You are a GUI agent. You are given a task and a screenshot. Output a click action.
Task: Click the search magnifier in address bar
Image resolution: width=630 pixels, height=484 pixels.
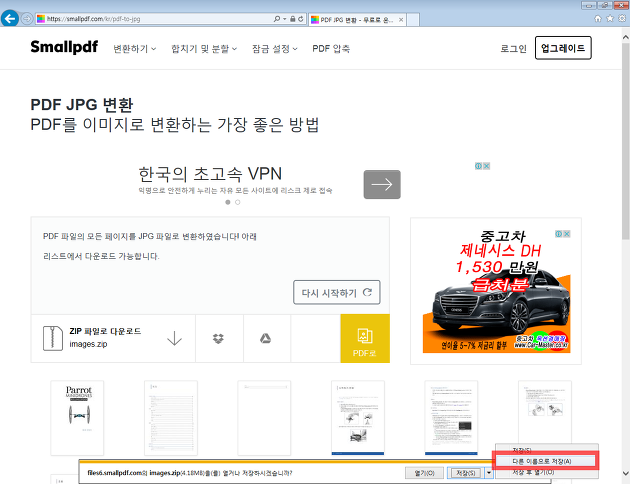point(276,19)
